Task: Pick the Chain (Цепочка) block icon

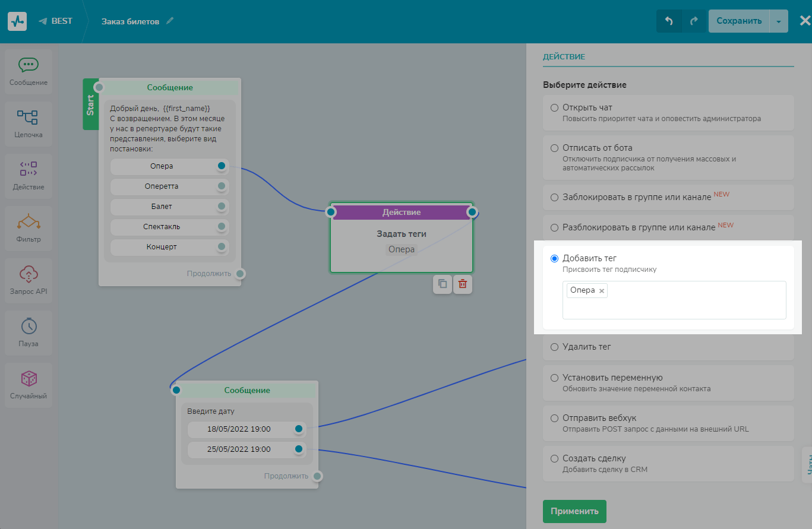Action: tap(28, 118)
